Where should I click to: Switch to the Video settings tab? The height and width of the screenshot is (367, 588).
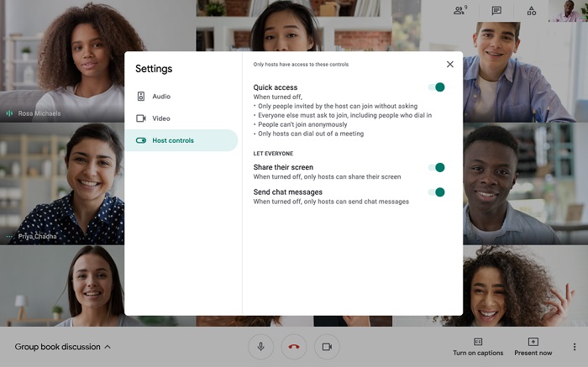click(160, 118)
